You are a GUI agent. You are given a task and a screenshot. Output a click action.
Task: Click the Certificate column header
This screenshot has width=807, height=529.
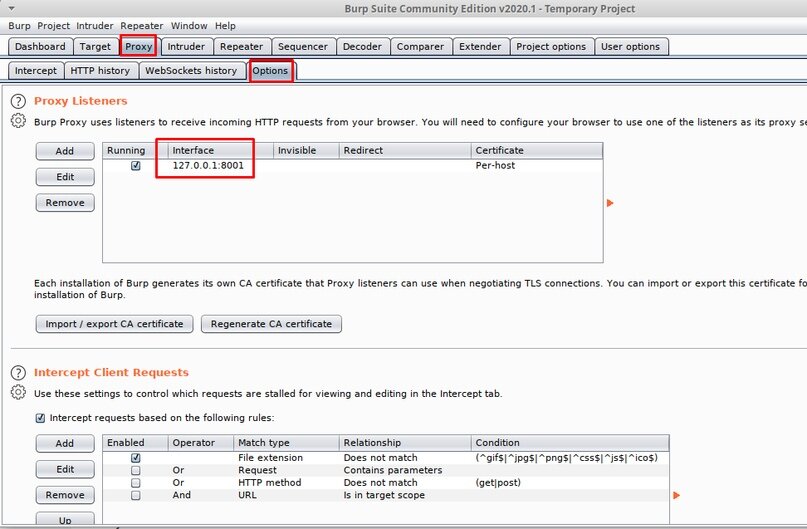coord(537,150)
